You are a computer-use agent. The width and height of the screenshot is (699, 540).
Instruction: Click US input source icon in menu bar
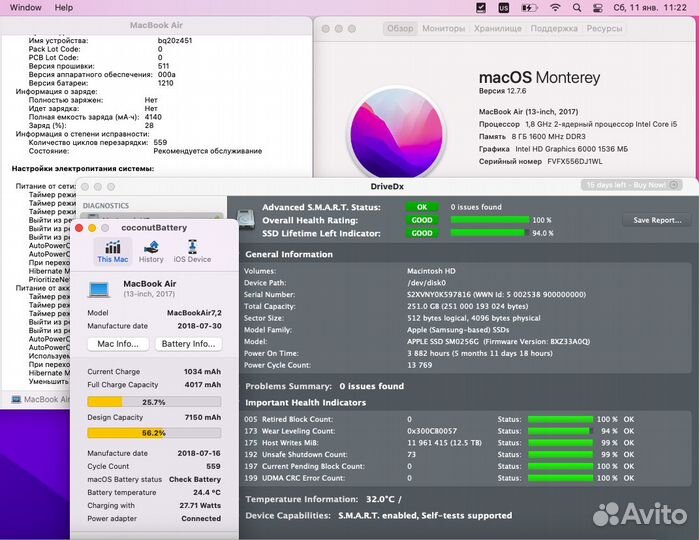coord(504,8)
